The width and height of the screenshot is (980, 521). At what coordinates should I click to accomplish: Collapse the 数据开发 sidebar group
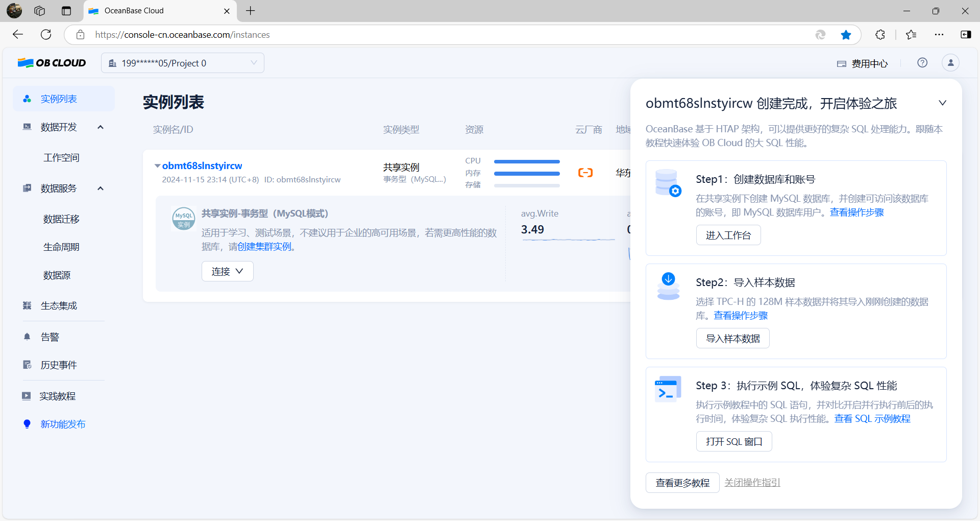[x=101, y=127]
